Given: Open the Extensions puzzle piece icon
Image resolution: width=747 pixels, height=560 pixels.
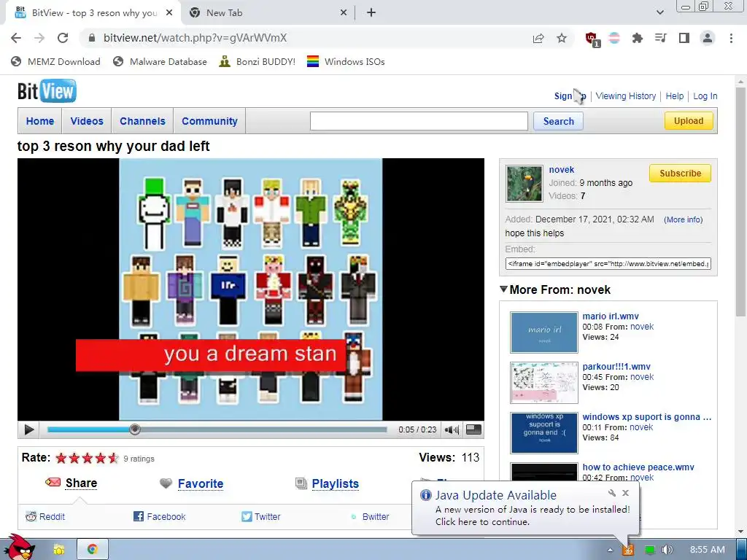Looking at the screenshot, I should [x=638, y=38].
